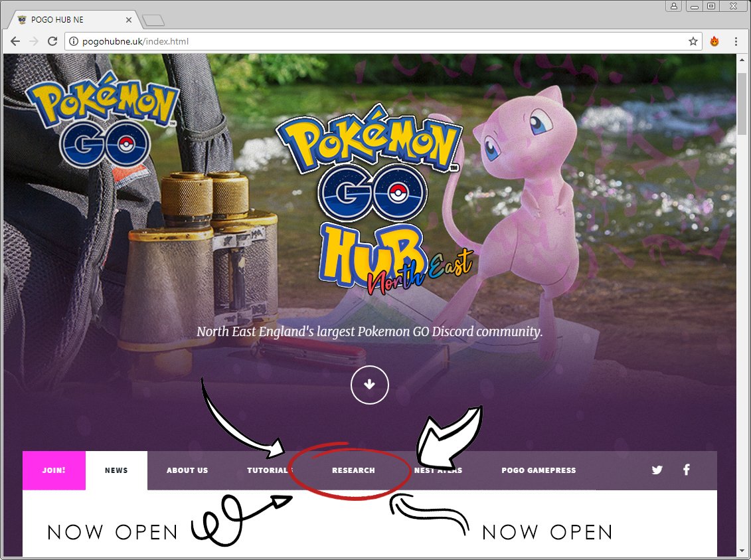
Task: Open the Facebook icon link
Action: point(687,470)
